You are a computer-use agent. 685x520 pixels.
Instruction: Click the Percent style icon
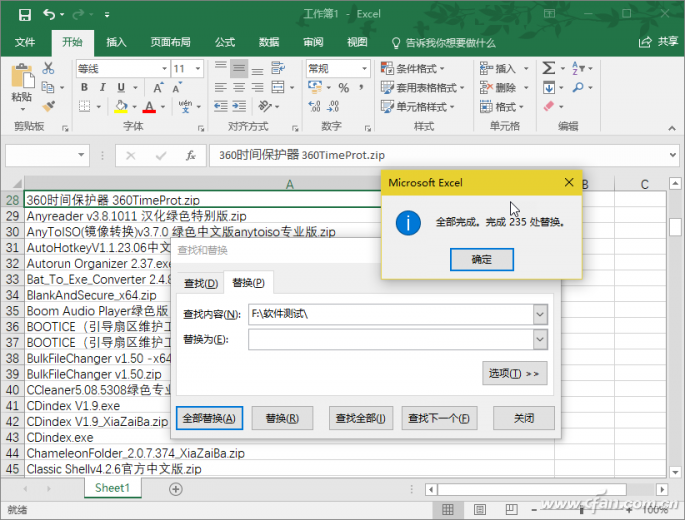344,87
